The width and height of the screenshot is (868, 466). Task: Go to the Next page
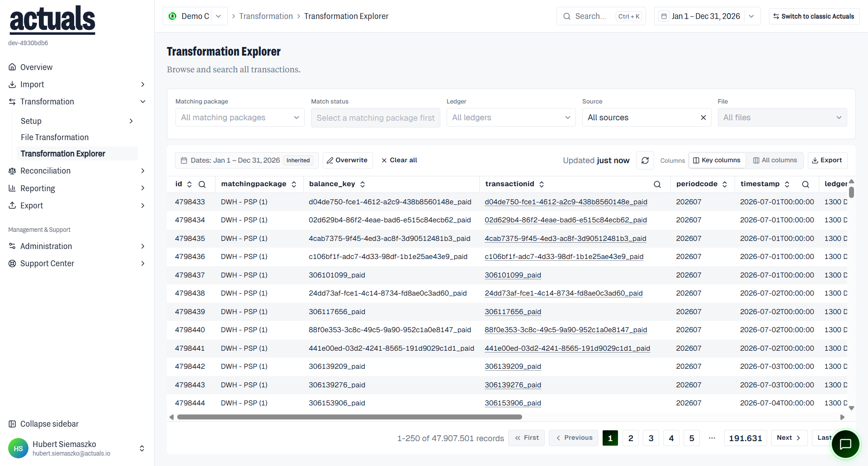789,438
